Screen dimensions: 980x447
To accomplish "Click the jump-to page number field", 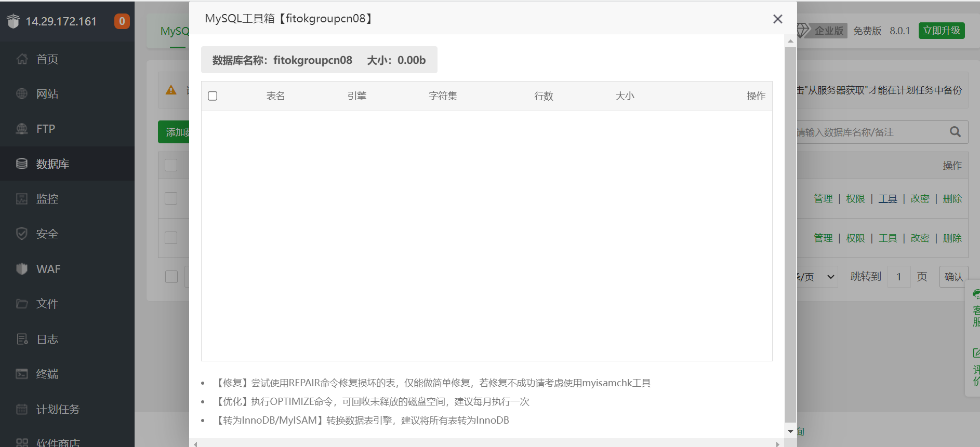I will (x=899, y=277).
